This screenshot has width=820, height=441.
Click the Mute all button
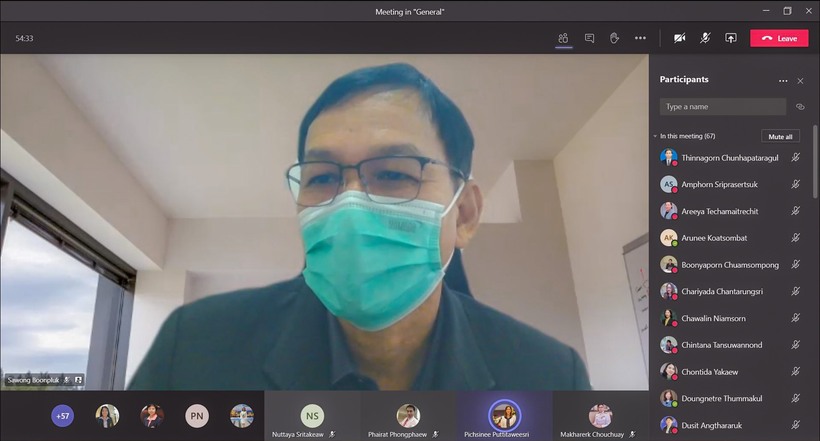780,136
